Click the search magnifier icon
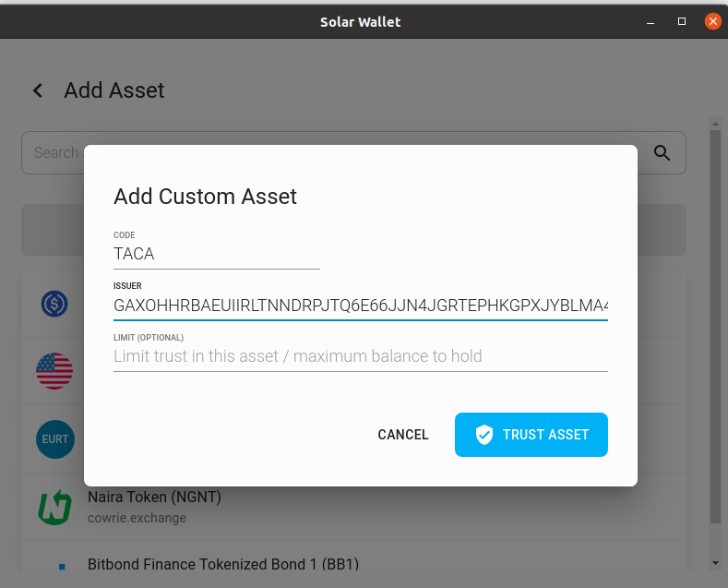The image size is (728, 588). 662,153
